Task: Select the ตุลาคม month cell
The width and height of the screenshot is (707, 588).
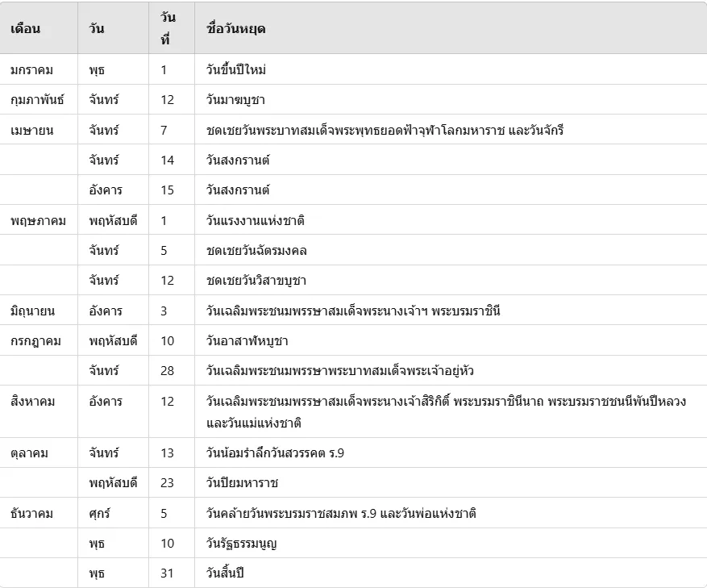Action: [29, 452]
